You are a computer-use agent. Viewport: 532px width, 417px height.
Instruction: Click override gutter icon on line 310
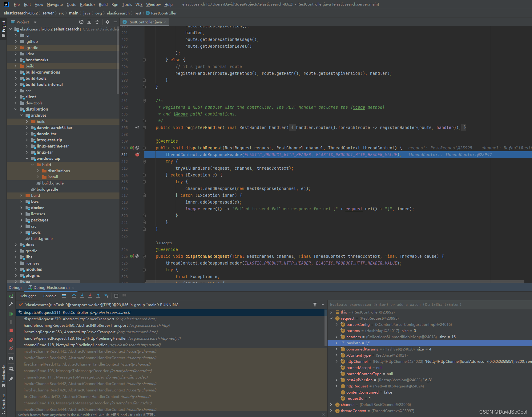(x=132, y=148)
